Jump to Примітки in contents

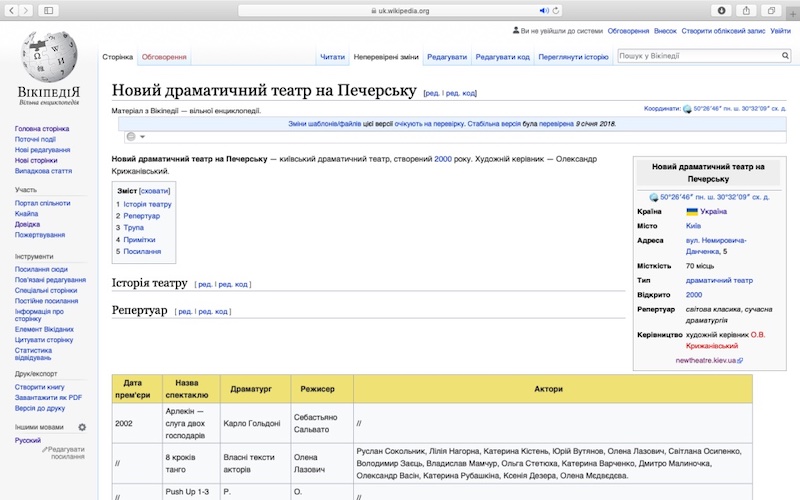139,240
